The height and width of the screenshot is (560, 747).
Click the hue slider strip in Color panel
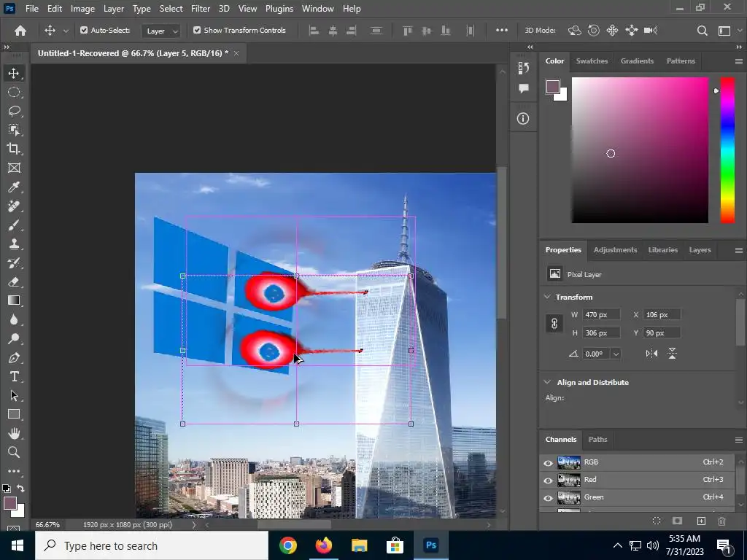point(727,150)
